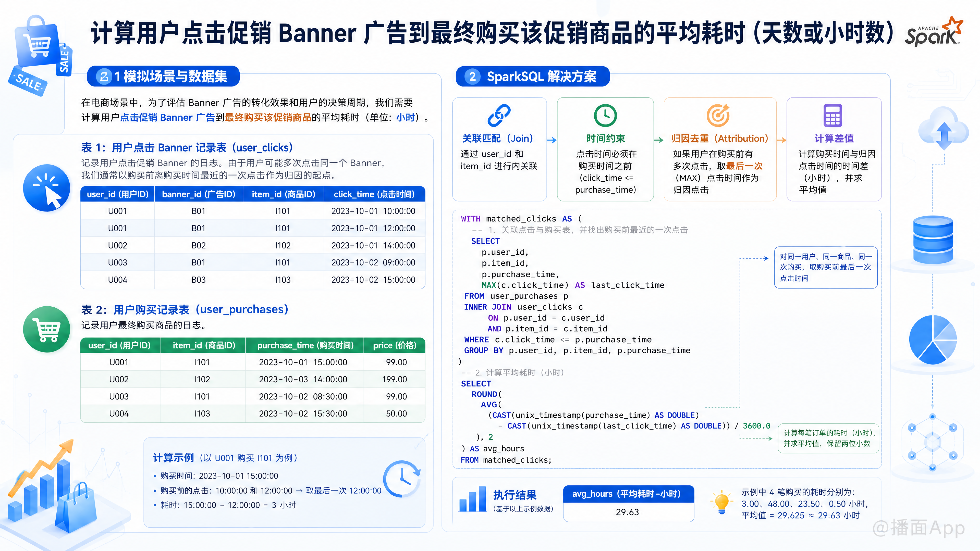980x551 pixels.
Task: Click the purple calculator icon above 计算差值
Action: [832, 115]
